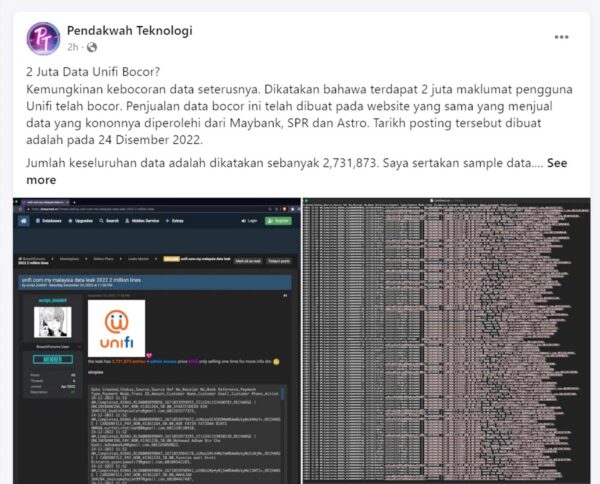Open Pendakwah Teknologi profile picture
The image size is (600, 484).
42,38
